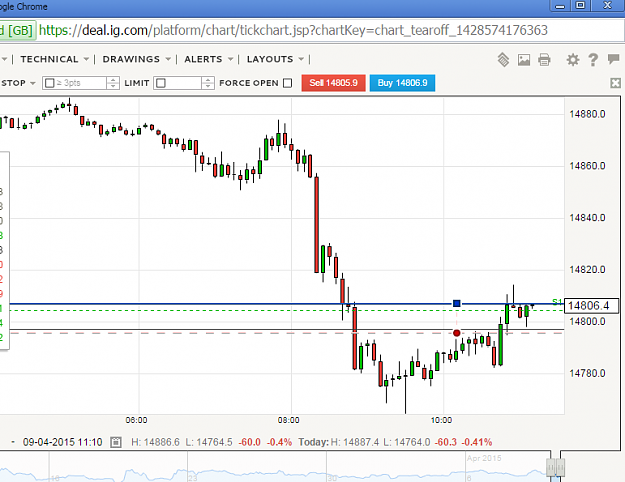Click the 14880.0 price axis label

(587, 114)
